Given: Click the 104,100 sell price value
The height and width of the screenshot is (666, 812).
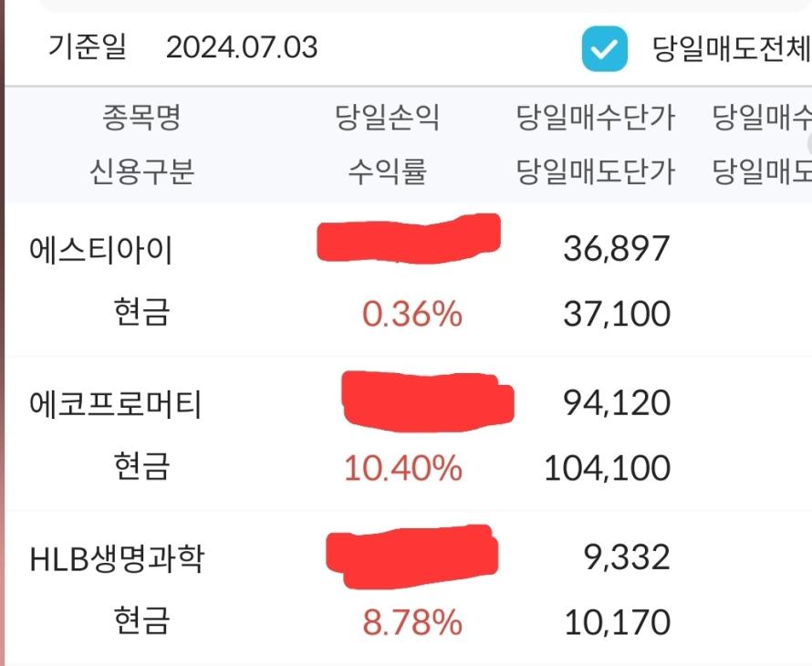Looking at the screenshot, I should 607,469.
